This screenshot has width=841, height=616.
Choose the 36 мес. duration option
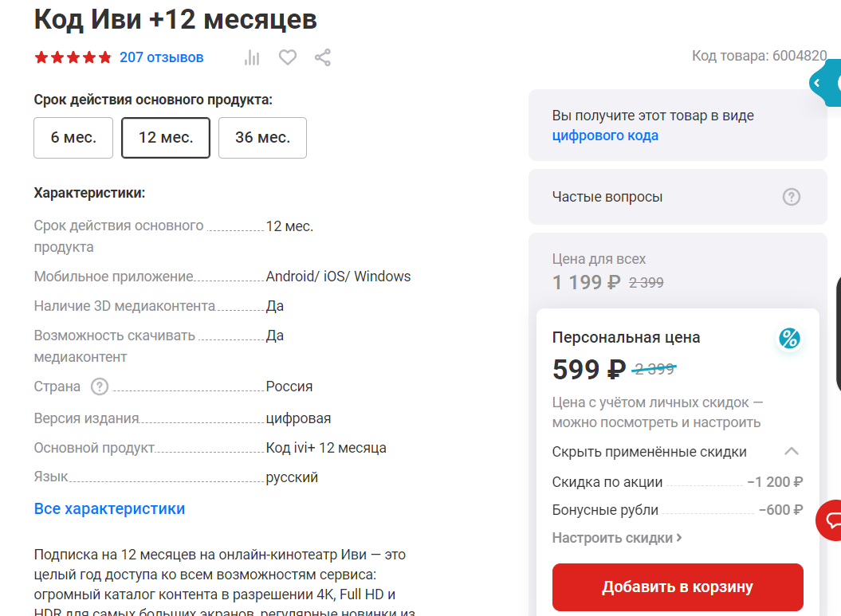[262, 138]
